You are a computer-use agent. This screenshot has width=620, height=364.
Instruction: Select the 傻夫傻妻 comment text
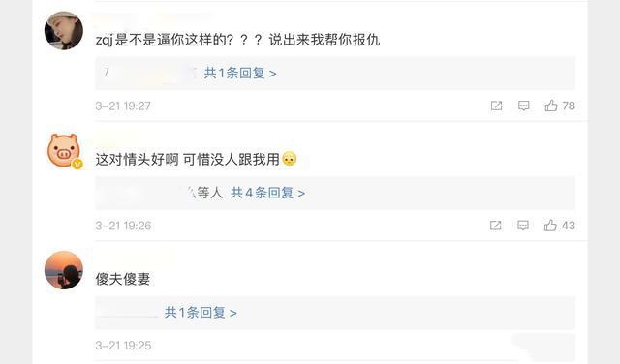pyautogui.click(x=123, y=279)
